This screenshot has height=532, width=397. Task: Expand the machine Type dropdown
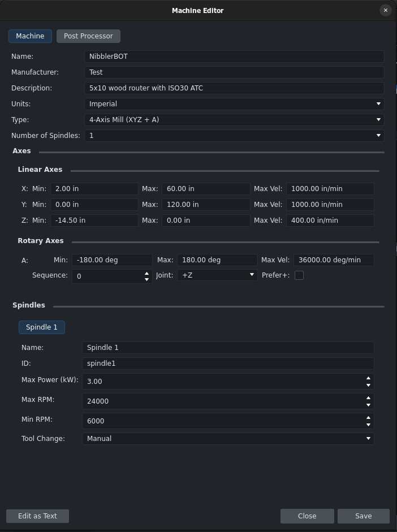coord(234,120)
